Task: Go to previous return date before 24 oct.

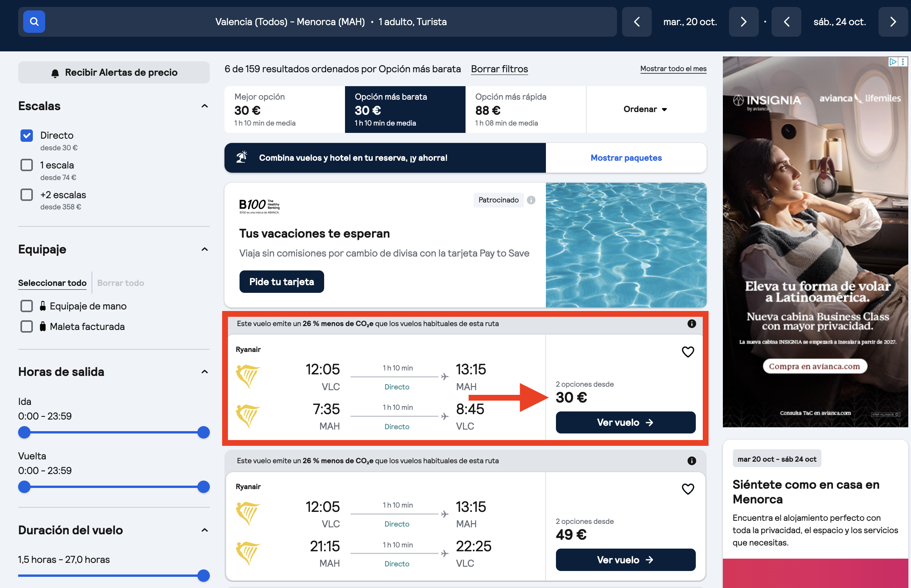Action: coord(786,22)
